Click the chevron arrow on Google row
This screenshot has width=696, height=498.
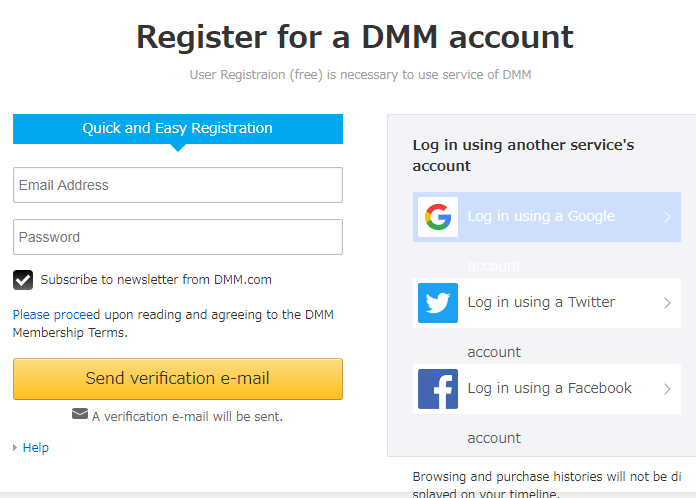(667, 217)
